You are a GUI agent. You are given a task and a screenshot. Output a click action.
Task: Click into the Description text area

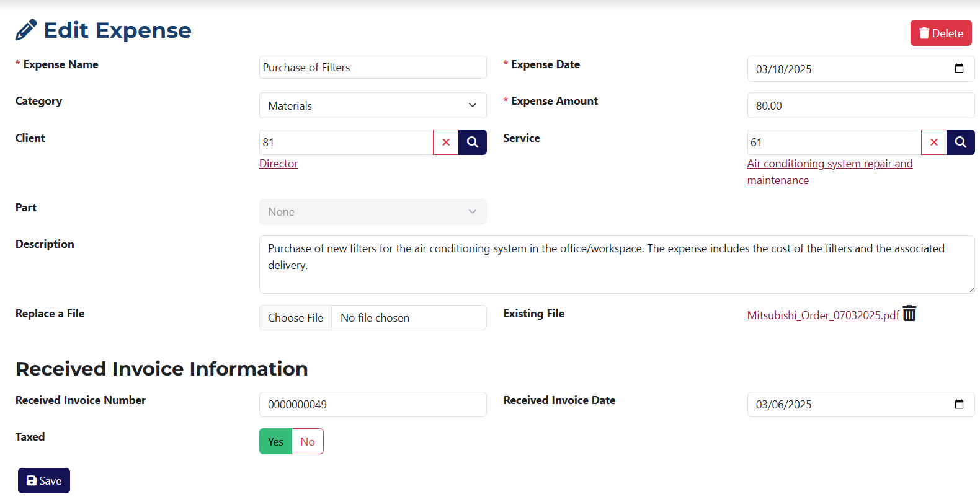tap(617, 265)
